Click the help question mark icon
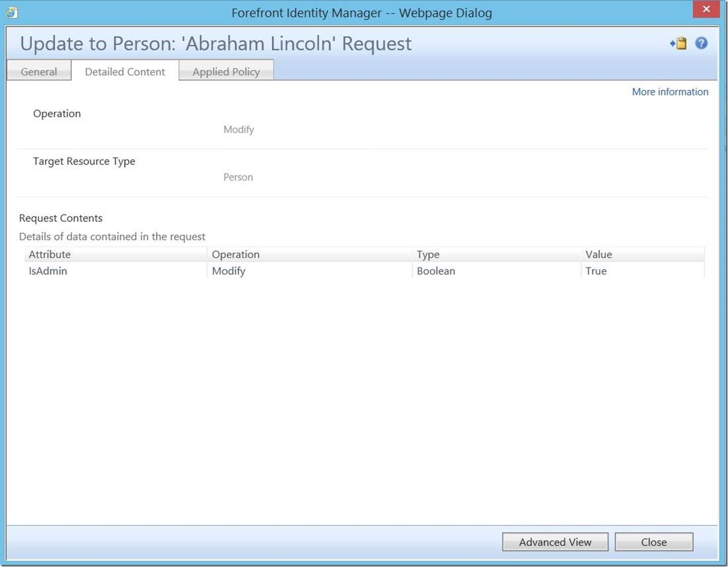The image size is (728, 567). pyautogui.click(x=701, y=43)
